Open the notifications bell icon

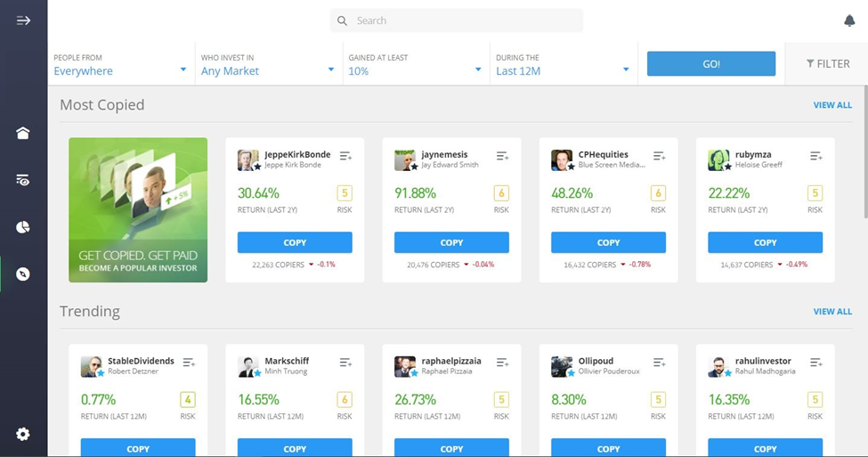click(849, 20)
